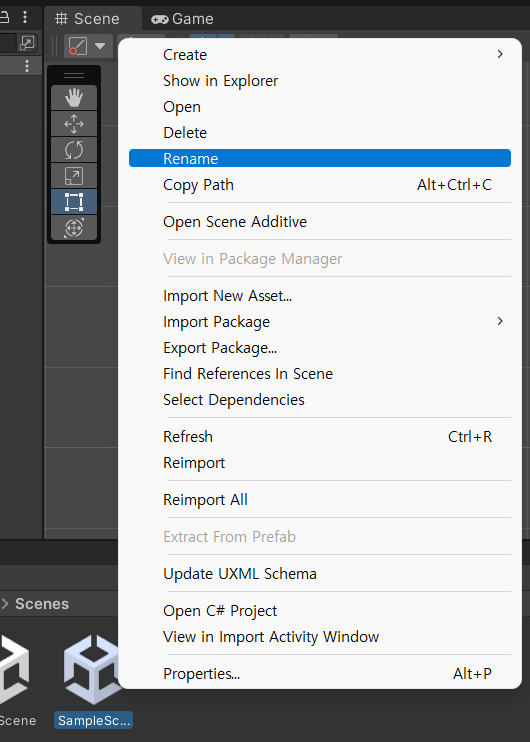This screenshot has height=742, width=530.
Task: Open the draw mode dropdown arrow
Action: click(100, 46)
